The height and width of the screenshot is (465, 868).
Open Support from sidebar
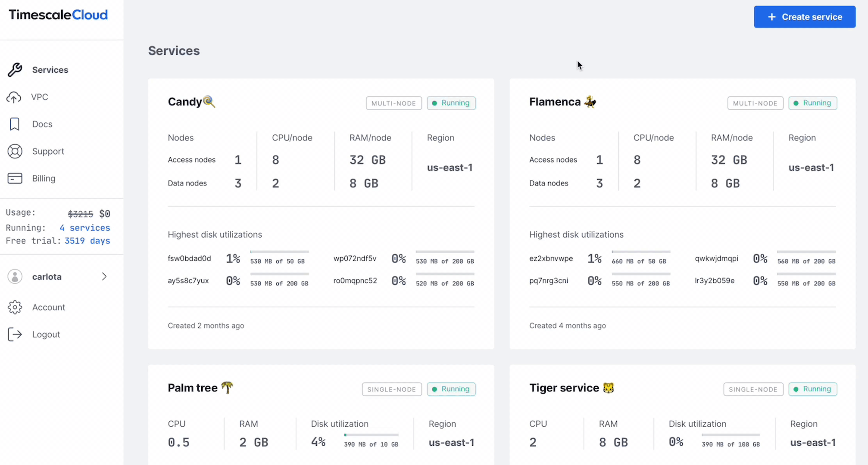coord(48,151)
